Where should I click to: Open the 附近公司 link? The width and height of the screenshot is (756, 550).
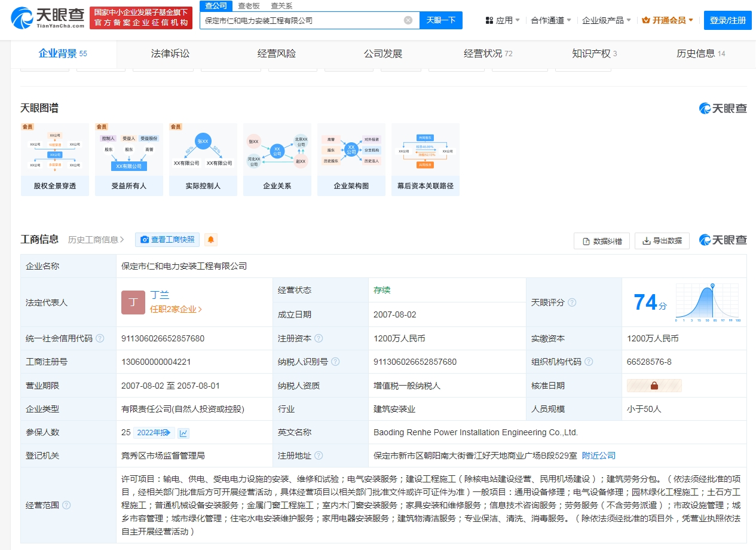599,456
